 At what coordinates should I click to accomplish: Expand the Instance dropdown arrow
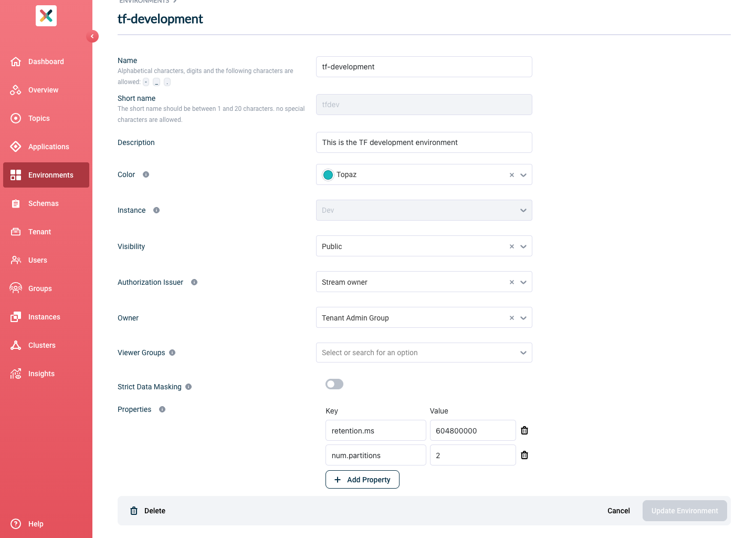523,210
